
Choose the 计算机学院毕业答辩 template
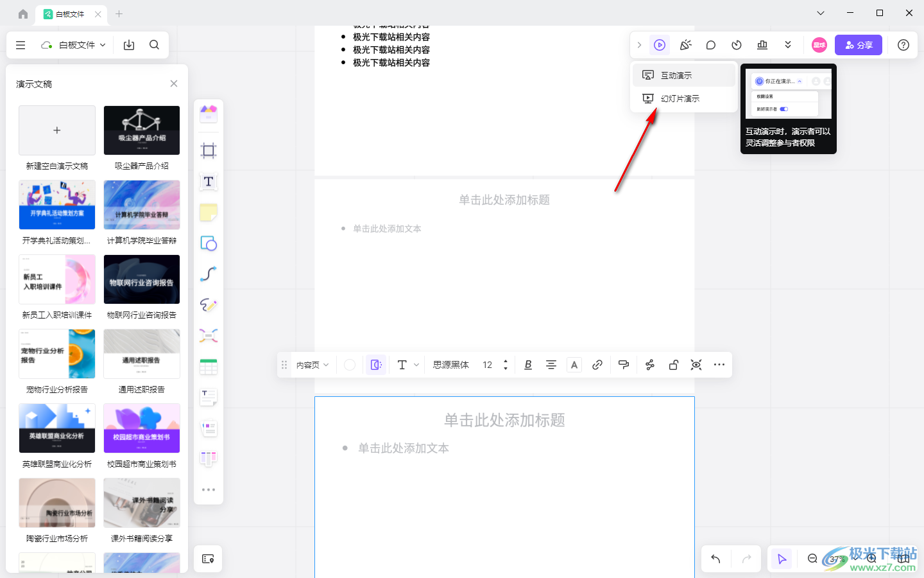click(x=142, y=205)
